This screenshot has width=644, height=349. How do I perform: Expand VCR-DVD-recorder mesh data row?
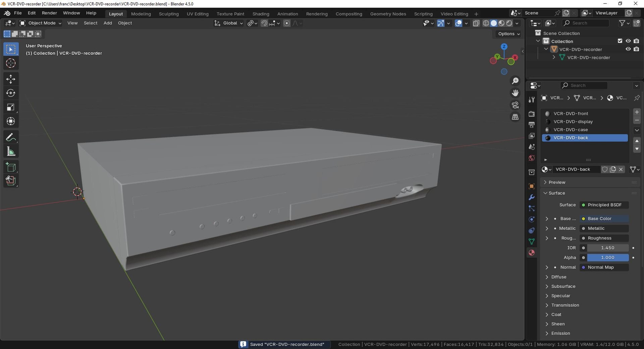[x=554, y=57]
